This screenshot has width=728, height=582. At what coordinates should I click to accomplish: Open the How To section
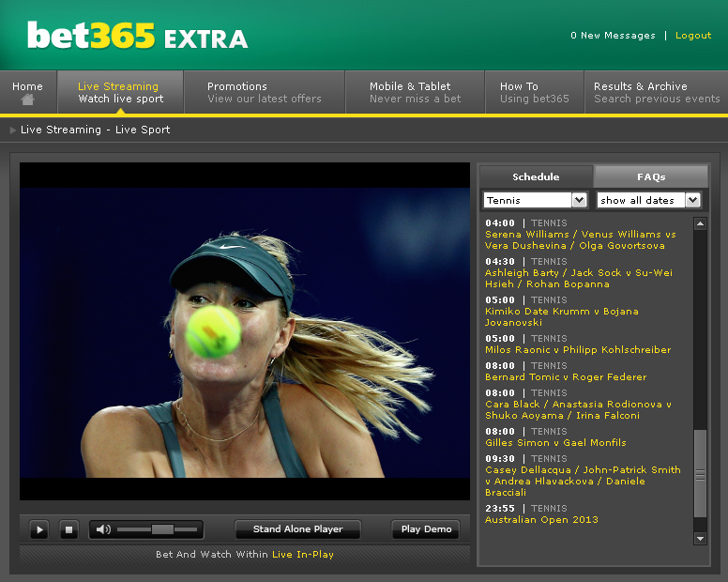tap(535, 92)
